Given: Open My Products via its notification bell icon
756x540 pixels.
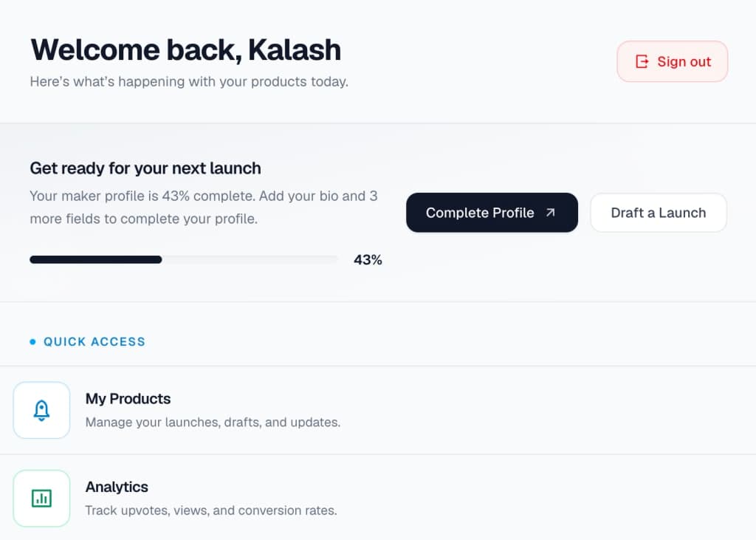Looking at the screenshot, I should (x=41, y=410).
